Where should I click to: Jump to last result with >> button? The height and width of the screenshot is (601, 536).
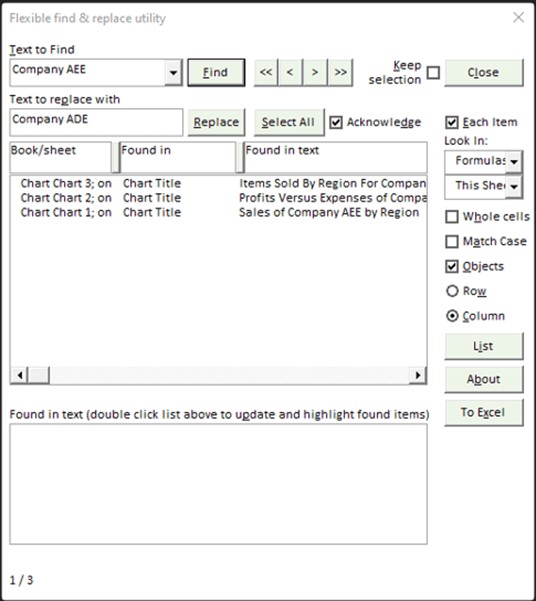coord(340,72)
